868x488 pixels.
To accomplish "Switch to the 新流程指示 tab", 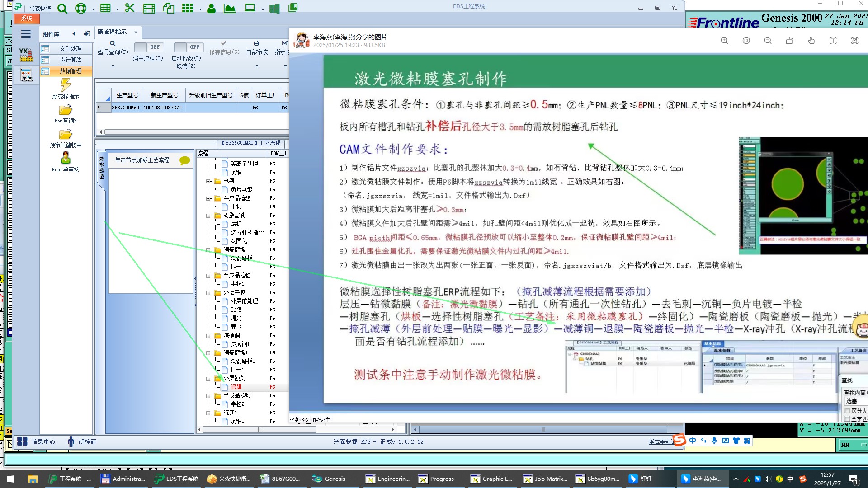I will pyautogui.click(x=112, y=32).
